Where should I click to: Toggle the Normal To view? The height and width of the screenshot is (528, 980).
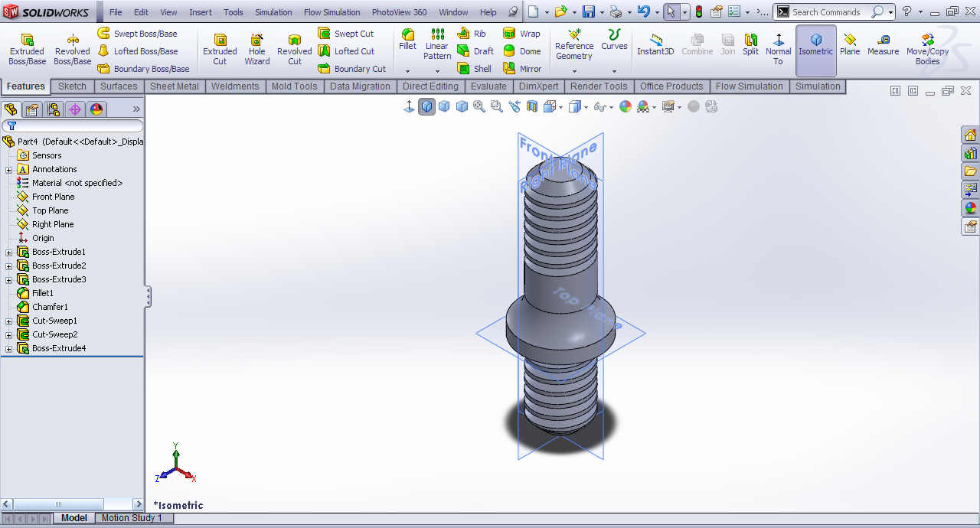[778, 49]
